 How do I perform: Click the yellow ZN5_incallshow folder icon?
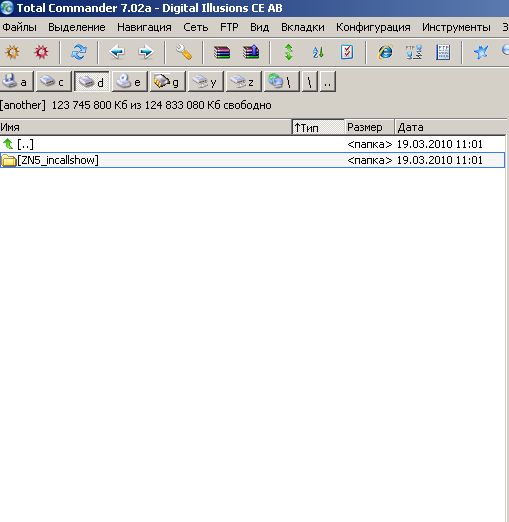9,160
